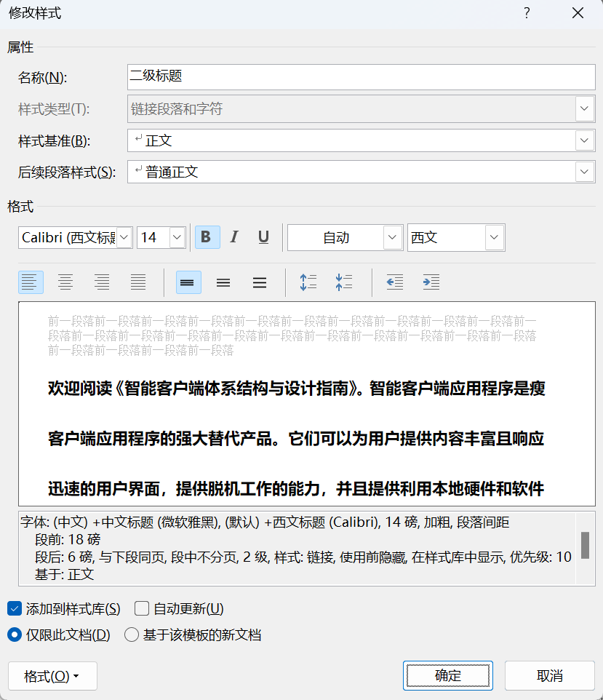The width and height of the screenshot is (603, 700).
Task: Select left paragraph alignment
Action: 31,282
